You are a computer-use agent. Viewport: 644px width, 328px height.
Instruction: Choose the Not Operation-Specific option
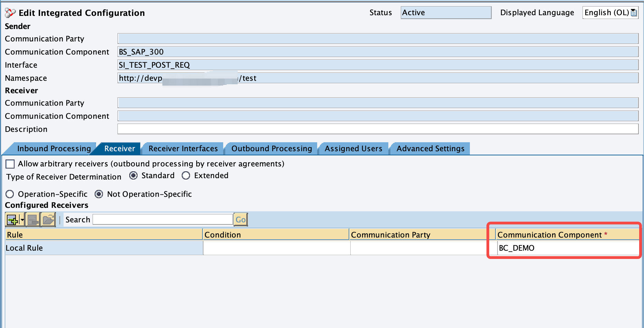tap(99, 194)
